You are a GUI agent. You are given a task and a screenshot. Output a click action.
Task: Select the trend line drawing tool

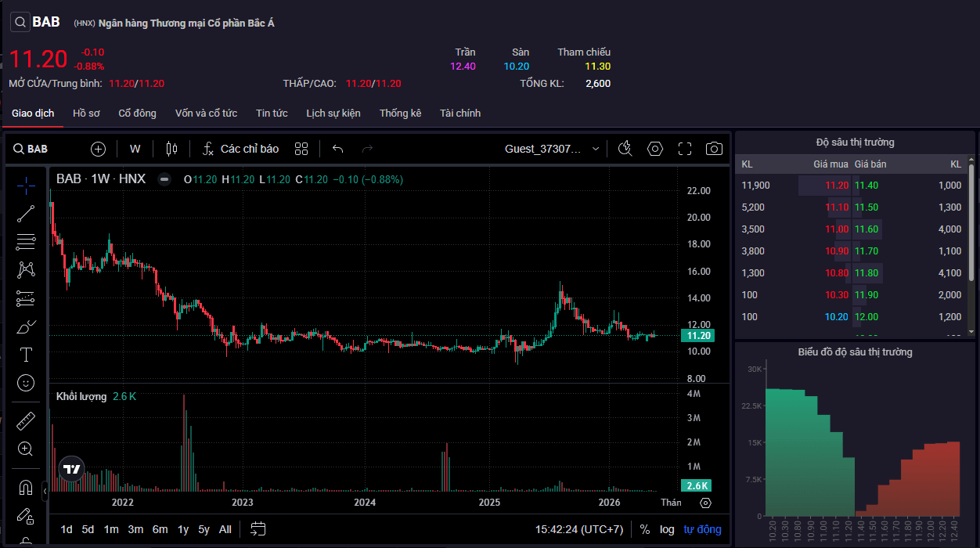(26, 213)
